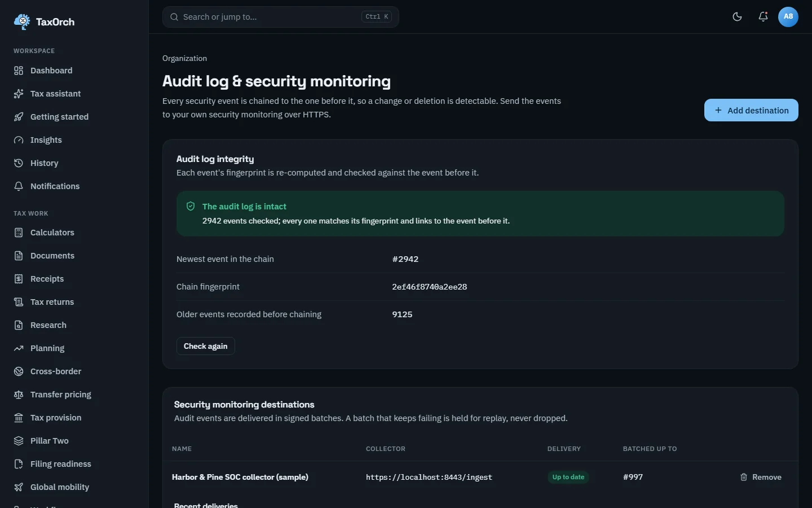
Task: Toggle dark mode moon icon
Action: coord(737,16)
